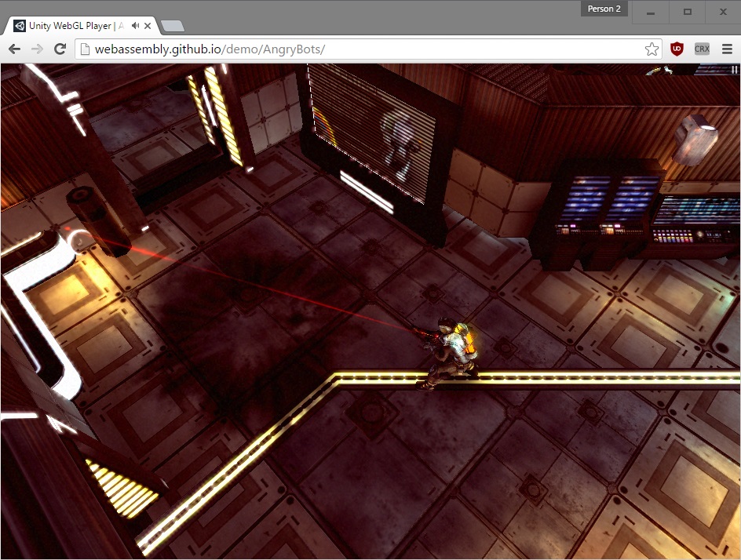The height and width of the screenshot is (560, 741).
Task: Pause the game using pause icon
Action: 734,70
